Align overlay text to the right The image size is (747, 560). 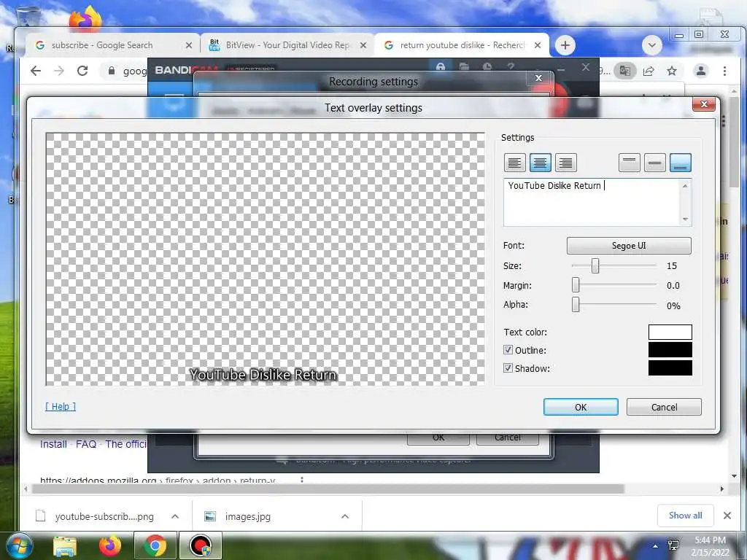point(565,163)
